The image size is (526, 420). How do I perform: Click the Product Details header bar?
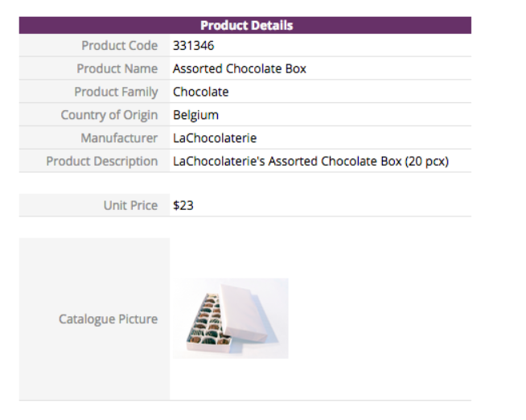coord(245,26)
